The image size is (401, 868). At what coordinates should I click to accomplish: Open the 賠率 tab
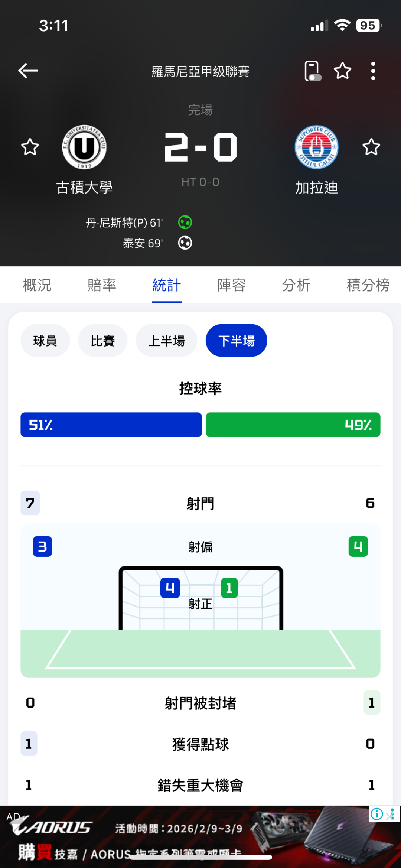tap(102, 285)
